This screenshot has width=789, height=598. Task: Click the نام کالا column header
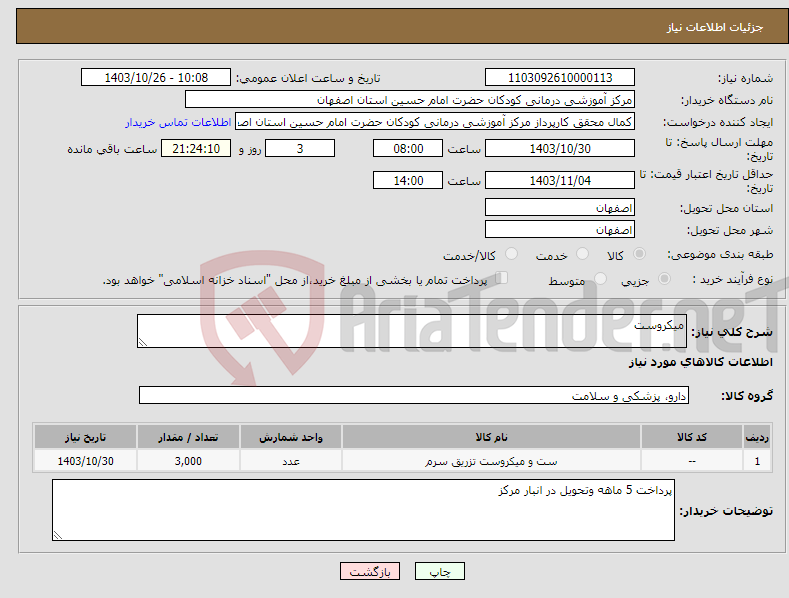pos(491,437)
